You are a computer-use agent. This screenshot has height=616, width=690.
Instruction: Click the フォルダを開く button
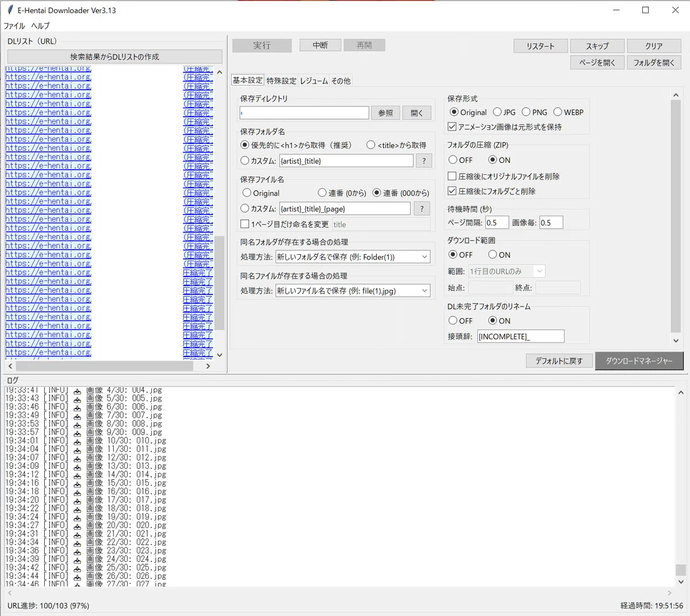point(654,62)
